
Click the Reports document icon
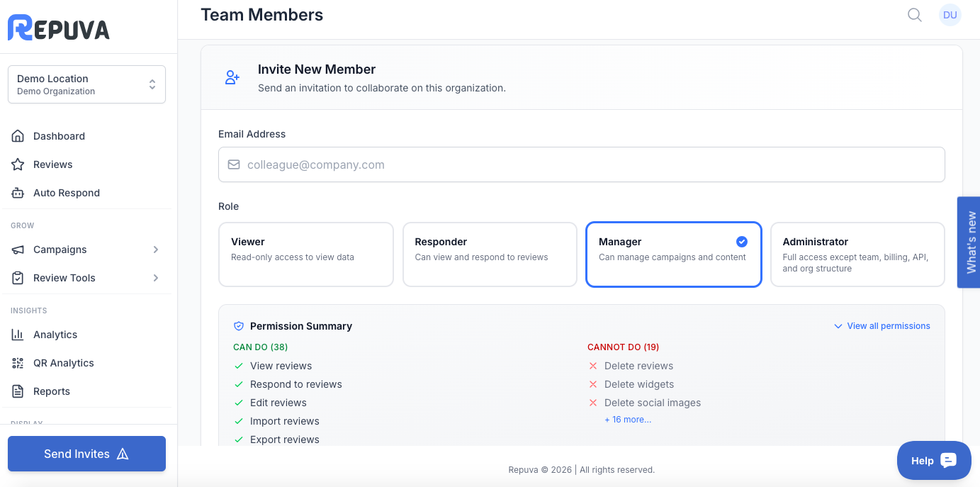click(18, 391)
